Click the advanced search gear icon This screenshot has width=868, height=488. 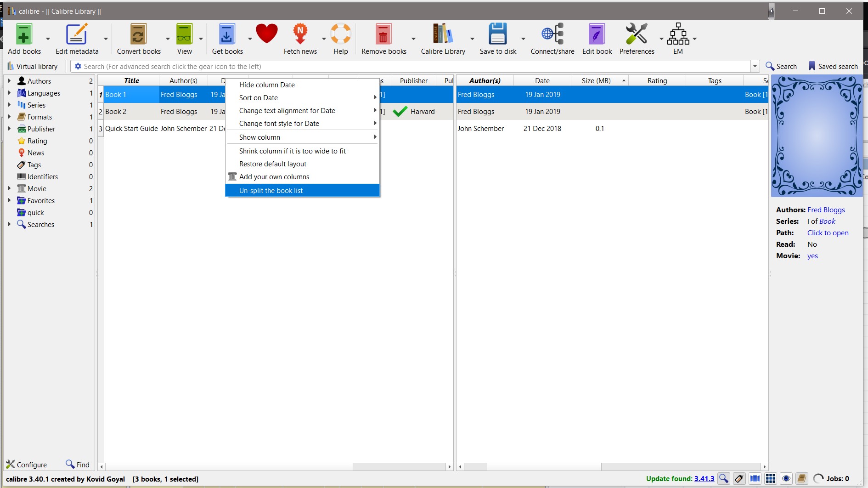click(78, 66)
